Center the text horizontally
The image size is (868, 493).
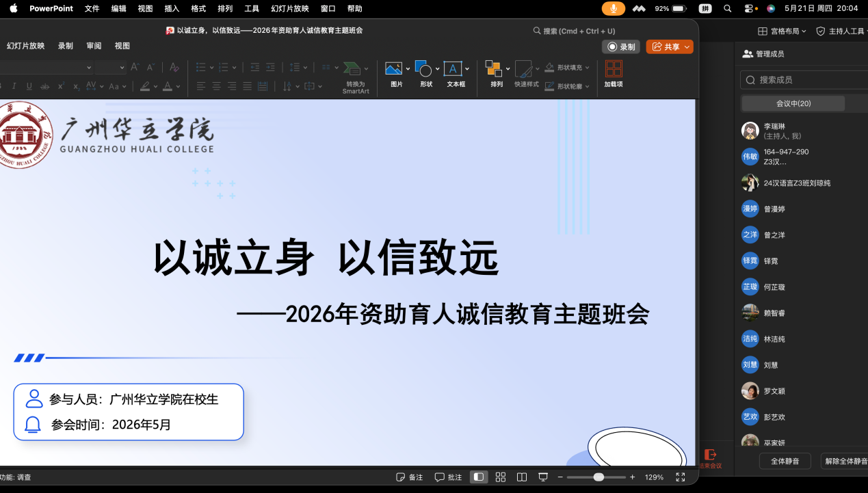coord(216,86)
